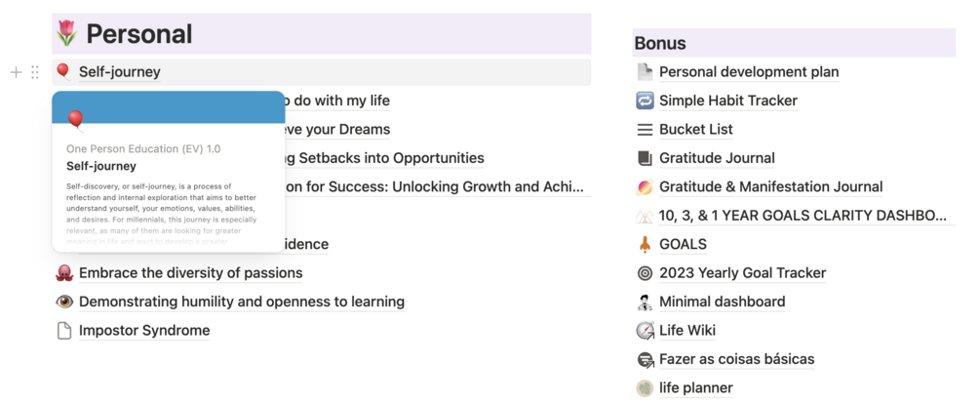Open the Gratitude & Manifestation Journal page
The image size is (980, 403).
click(770, 187)
